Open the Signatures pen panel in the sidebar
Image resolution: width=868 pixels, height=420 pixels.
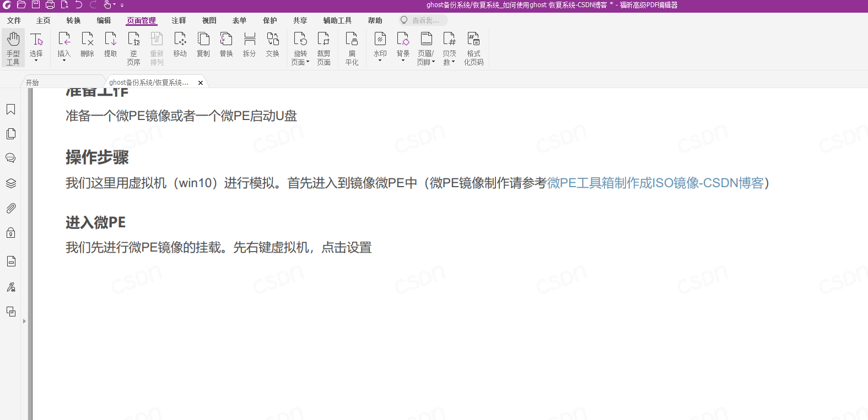10,287
